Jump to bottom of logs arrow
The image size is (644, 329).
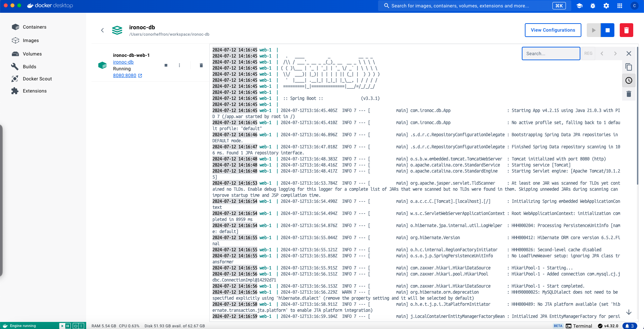(629, 312)
